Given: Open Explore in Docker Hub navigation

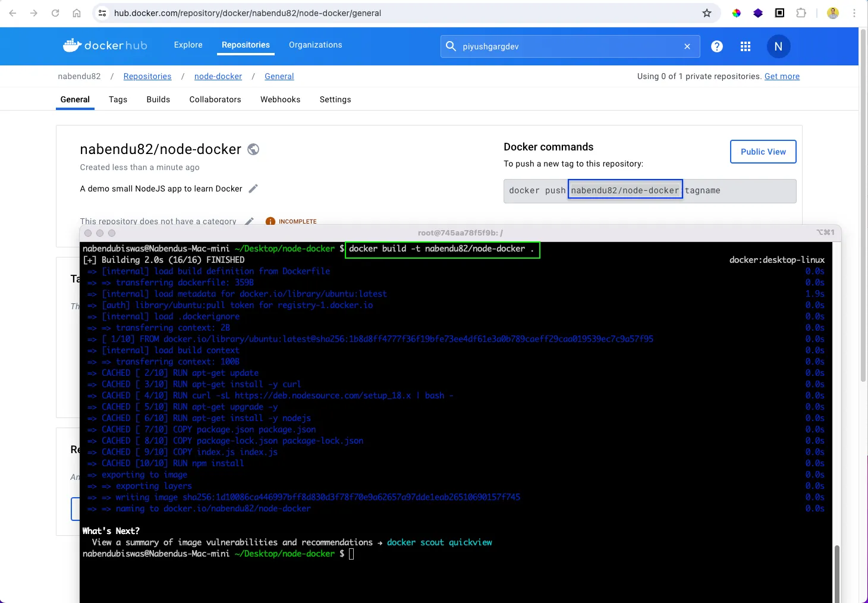Looking at the screenshot, I should pos(188,45).
